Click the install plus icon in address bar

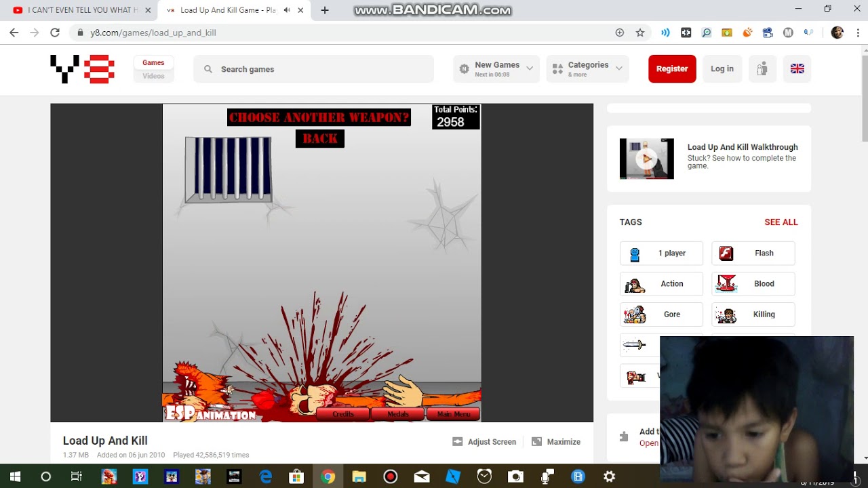[x=619, y=33]
